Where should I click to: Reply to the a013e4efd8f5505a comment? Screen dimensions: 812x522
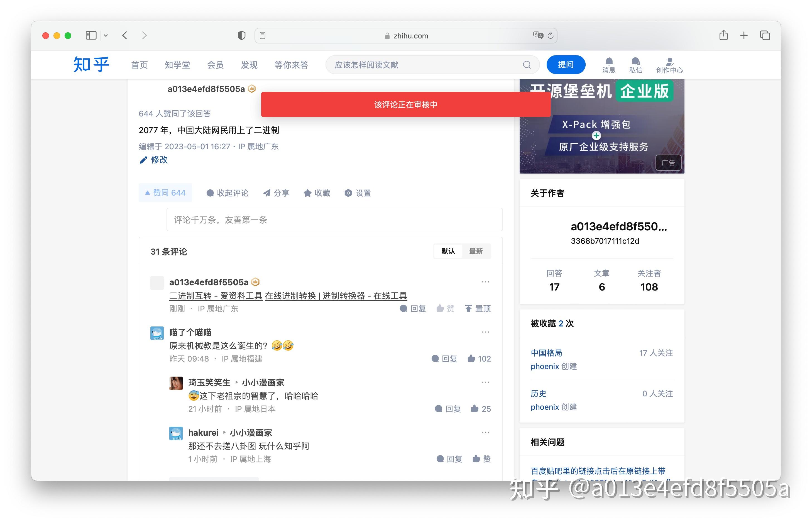point(413,308)
